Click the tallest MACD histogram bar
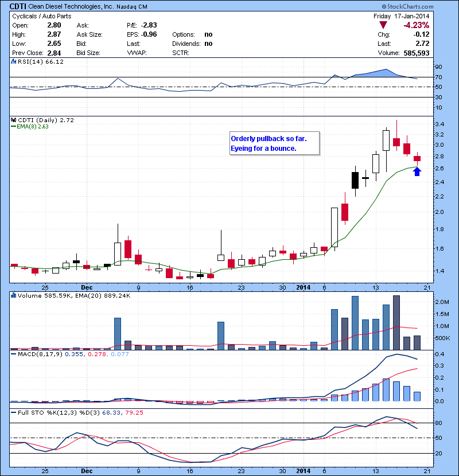459x476 pixels. pyautogui.click(x=386, y=390)
